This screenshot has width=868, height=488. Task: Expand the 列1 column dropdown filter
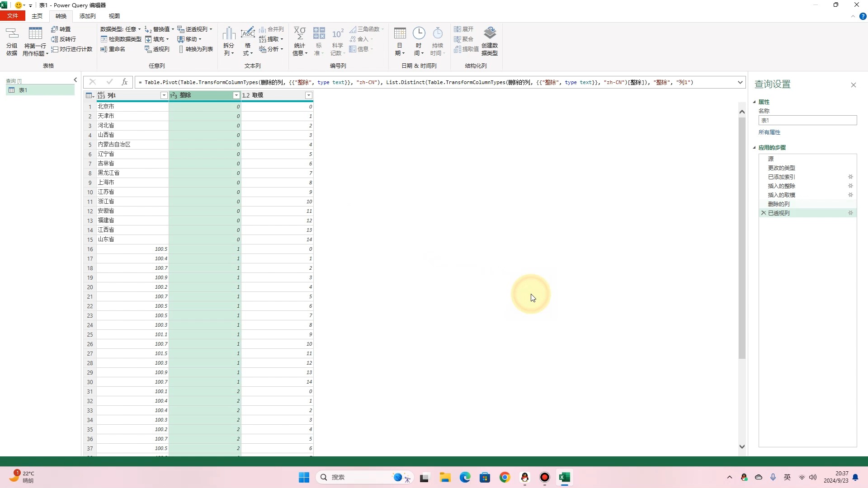click(164, 95)
